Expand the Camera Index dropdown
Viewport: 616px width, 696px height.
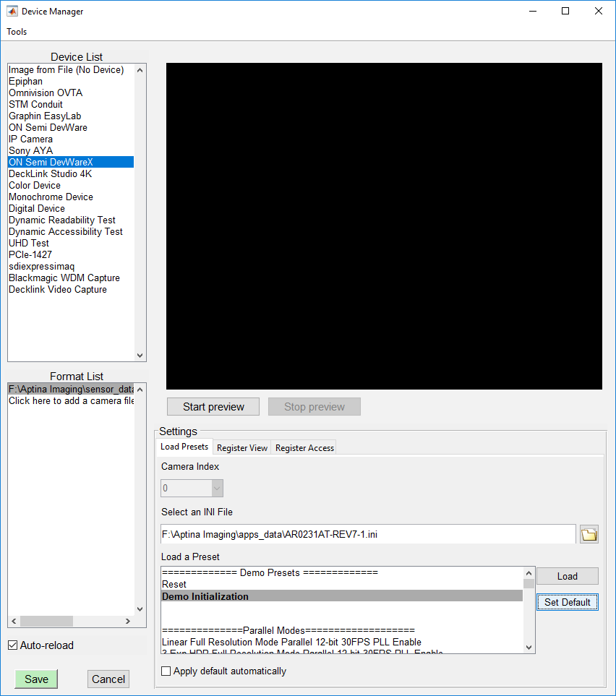(217, 489)
